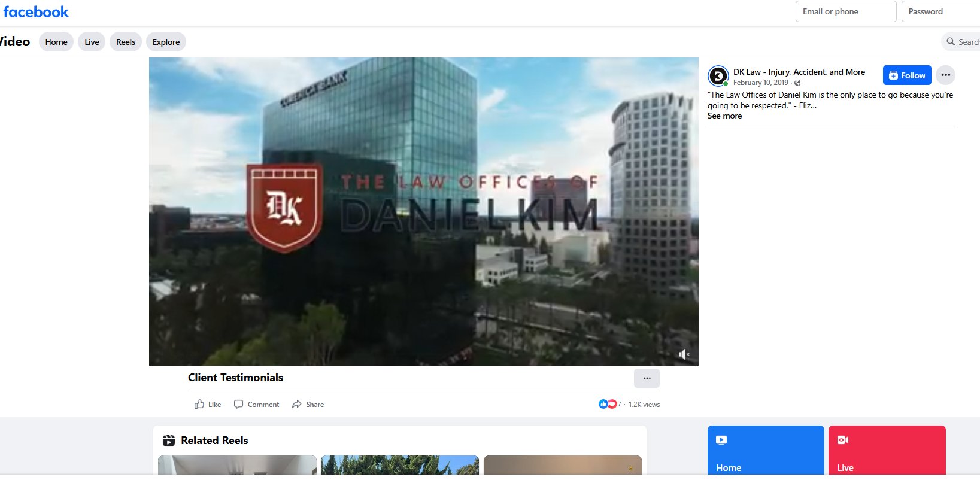This screenshot has width=980, height=483.
Task: Focus the Email or phone field
Action: (x=846, y=11)
